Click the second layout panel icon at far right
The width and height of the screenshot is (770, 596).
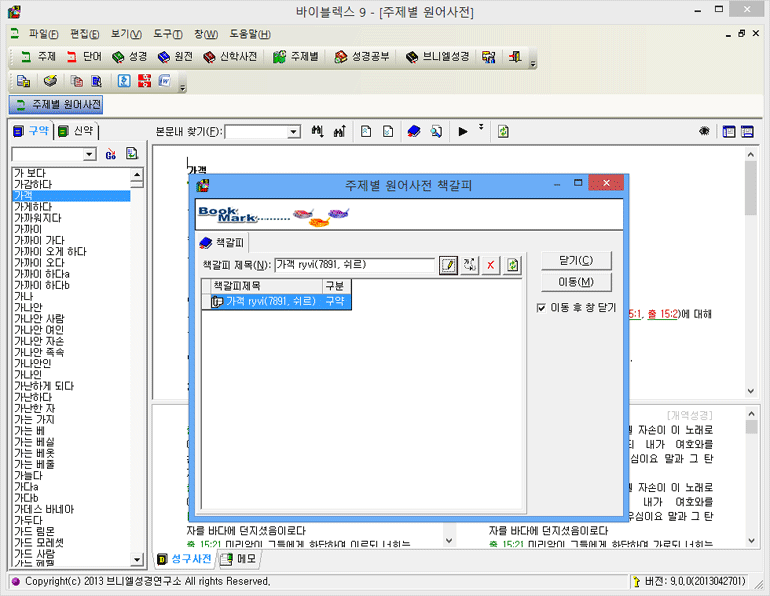pos(747,131)
